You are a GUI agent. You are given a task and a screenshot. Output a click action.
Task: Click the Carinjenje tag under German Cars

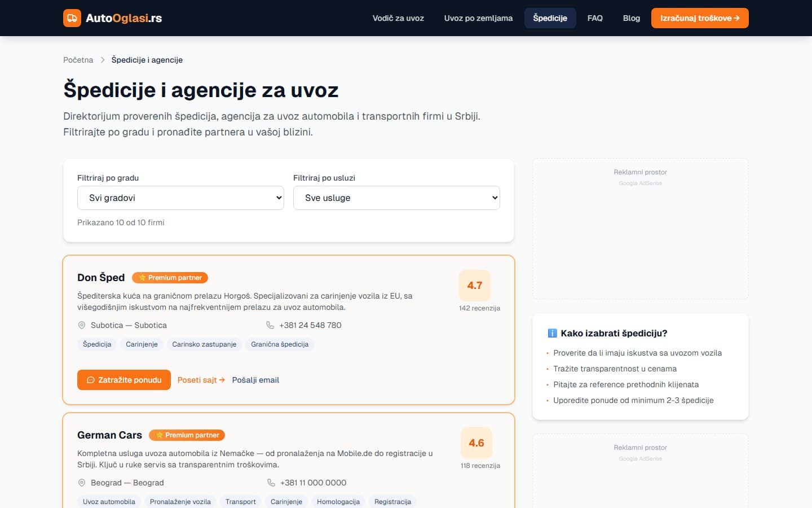point(286,502)
